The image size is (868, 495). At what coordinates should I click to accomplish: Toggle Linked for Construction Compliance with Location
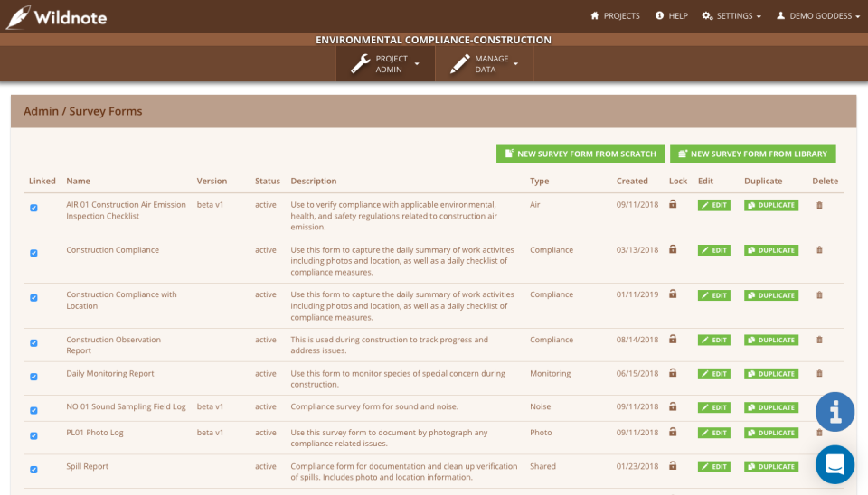(x=33, y=298)
